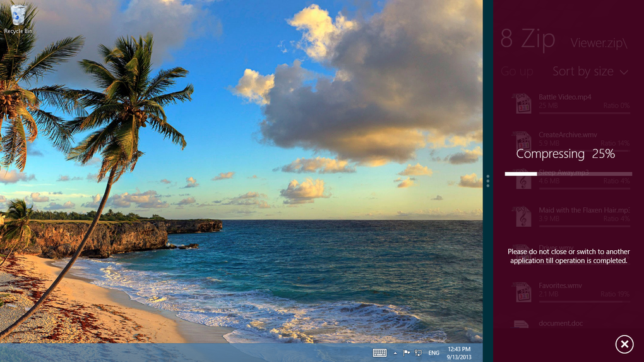Select Maid with the Flaxen Hair.mp3 entry
Image resolution: width=644 pixels, height=362 pixels.
coord(571,216)
